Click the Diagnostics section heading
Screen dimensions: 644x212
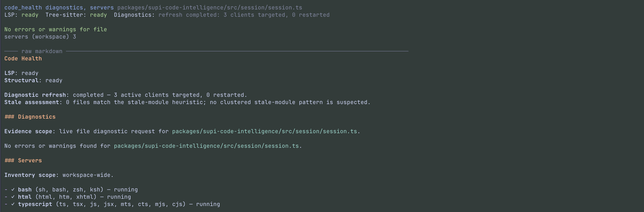37,117
